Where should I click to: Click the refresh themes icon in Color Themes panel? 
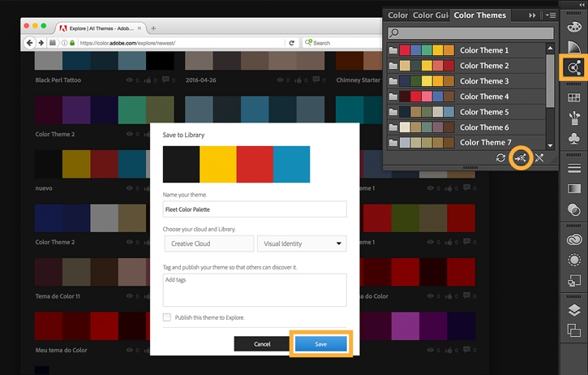[500, 157]
